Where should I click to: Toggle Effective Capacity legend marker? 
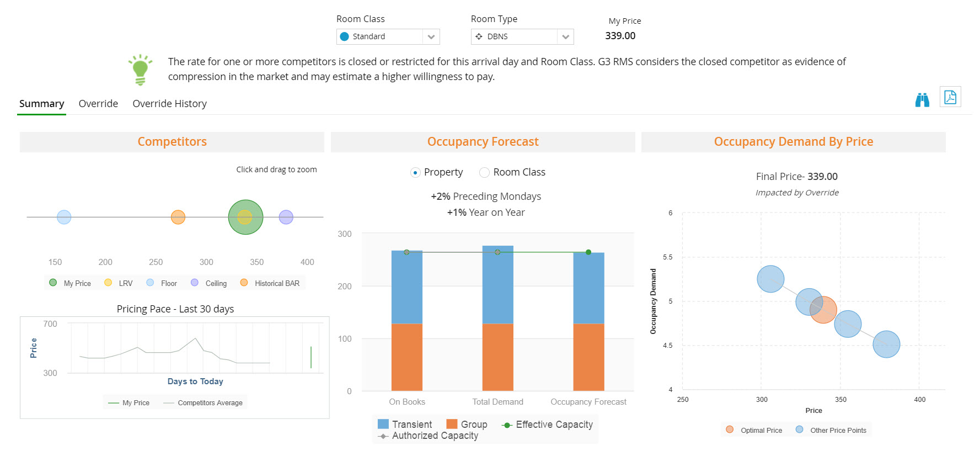point(507,425)
